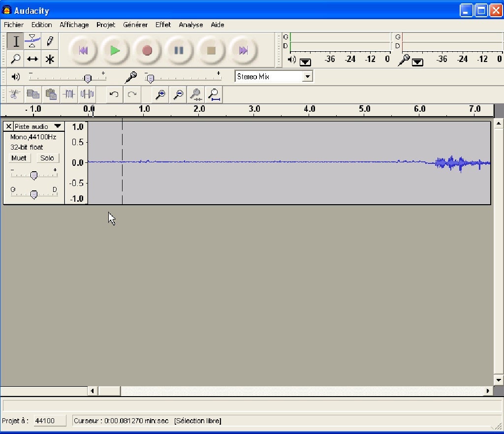Image resolution: width=504 pixels, height=434 pixels.
Task: Click the Trim outside selection icon
Action: click(x=69, y=94)
